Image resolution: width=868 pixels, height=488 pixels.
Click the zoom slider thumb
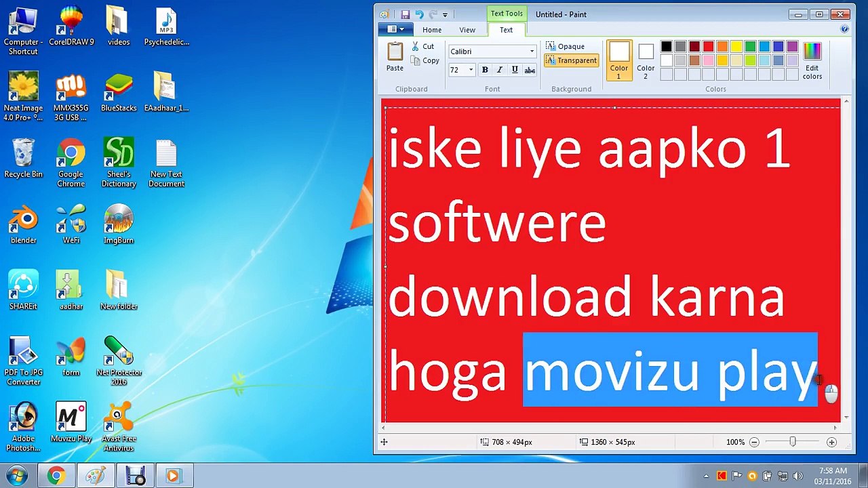tap(792, 442)
